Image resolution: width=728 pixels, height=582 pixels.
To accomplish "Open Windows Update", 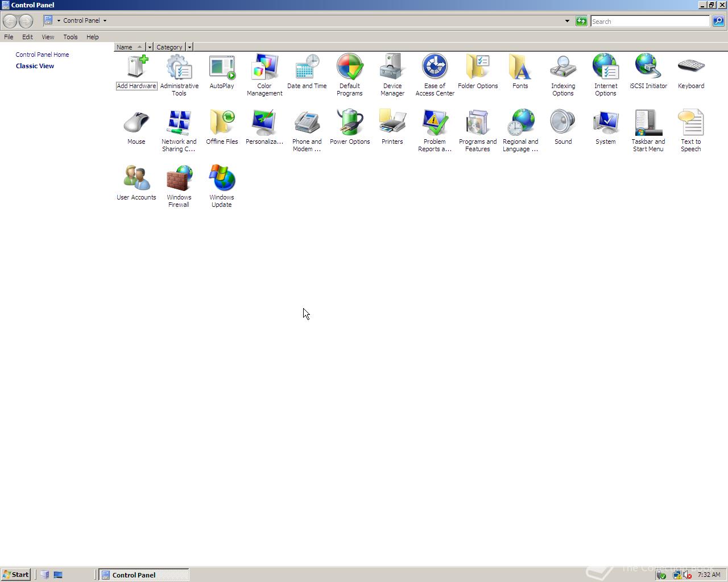I will click(222, 186).
